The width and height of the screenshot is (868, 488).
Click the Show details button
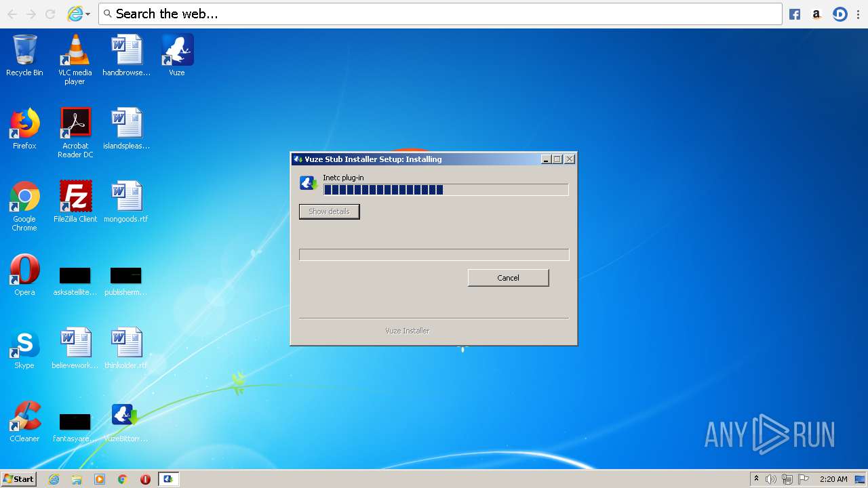pos(329,211)
